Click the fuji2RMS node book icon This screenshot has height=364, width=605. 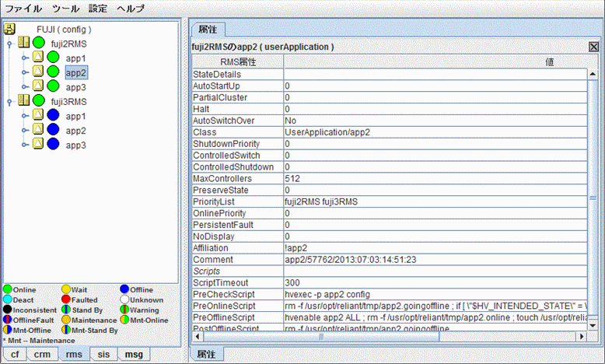pos(23,43)
